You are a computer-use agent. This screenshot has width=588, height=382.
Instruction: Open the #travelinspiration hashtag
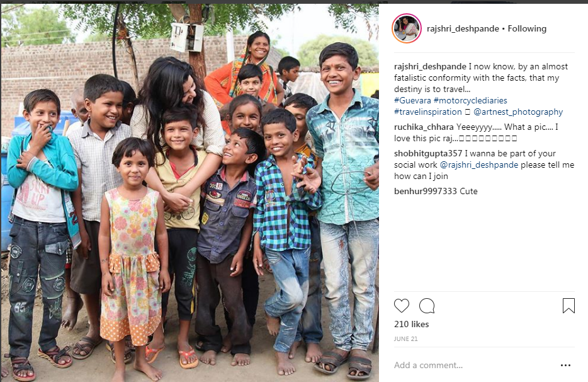click(x=427, y=112)
